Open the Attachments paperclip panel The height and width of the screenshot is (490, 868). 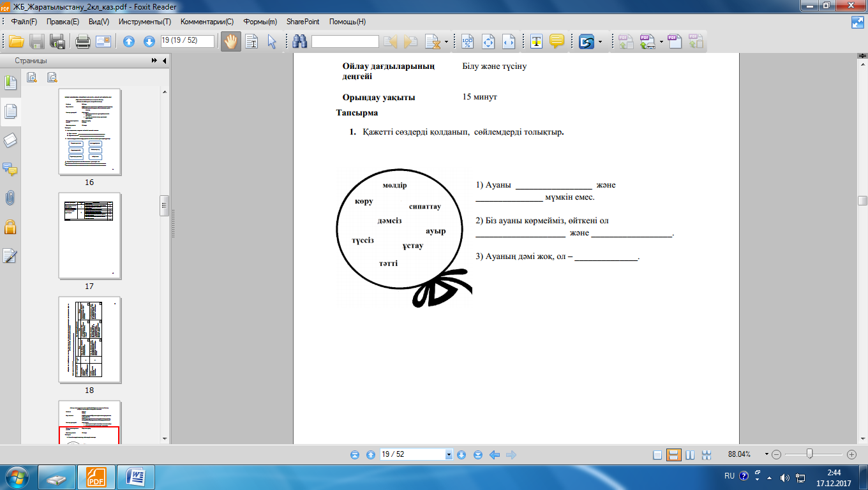[x=10, y=198]
